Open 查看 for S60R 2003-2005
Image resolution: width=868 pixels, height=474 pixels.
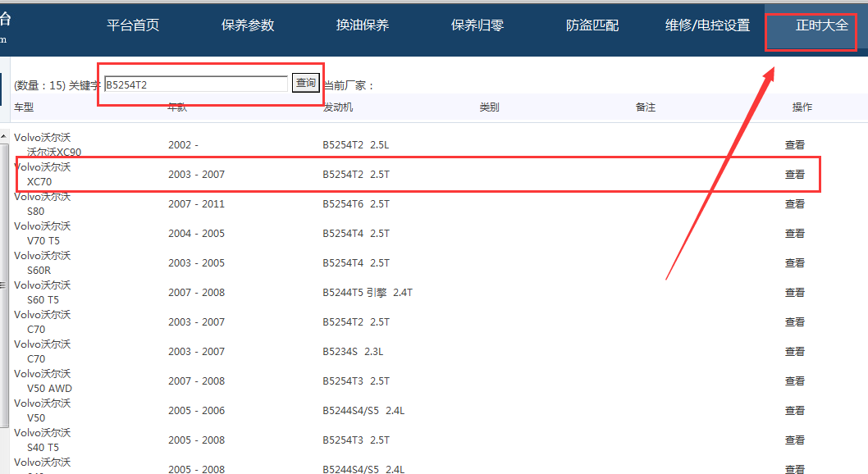pos(795,262)
